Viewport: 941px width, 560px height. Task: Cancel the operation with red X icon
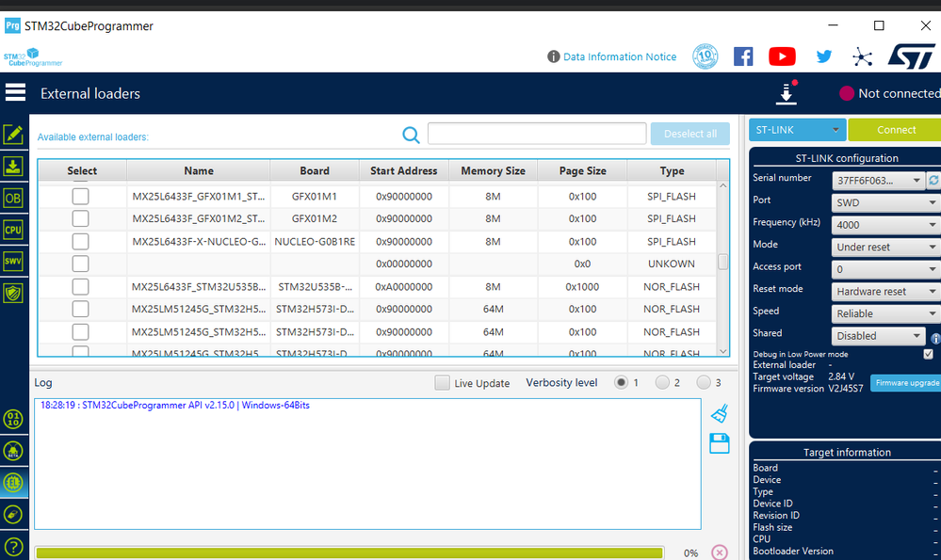[720, 552]
